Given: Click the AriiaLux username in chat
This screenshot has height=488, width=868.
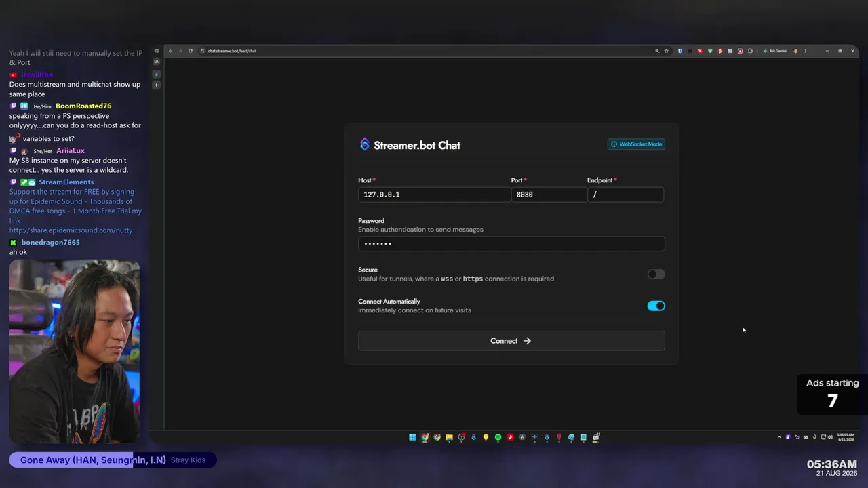Looking at the screenshot, I should 71,151.
